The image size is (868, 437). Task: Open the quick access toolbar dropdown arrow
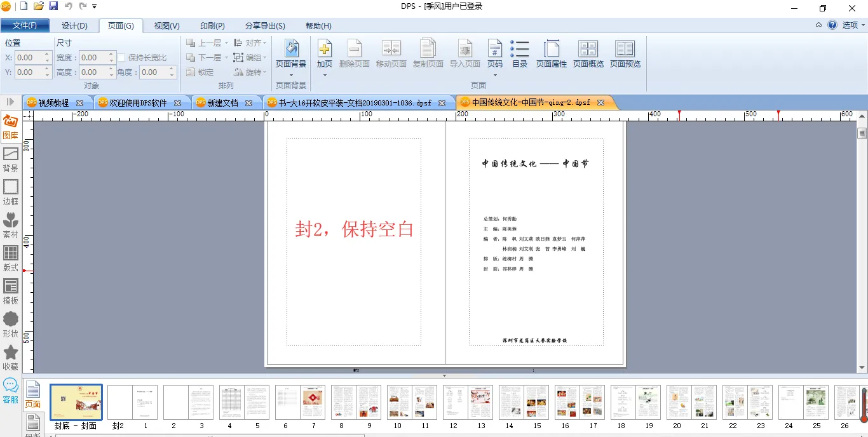[x=95, y=6]
